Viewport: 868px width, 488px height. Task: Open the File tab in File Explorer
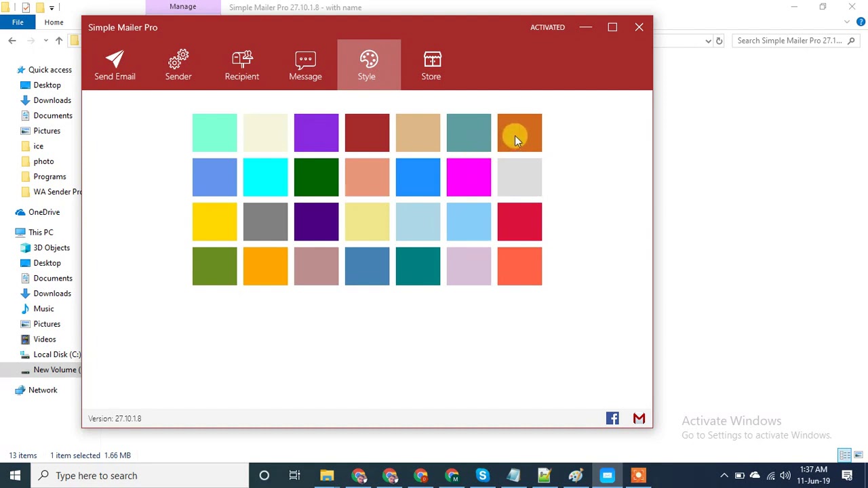point(18,22)
